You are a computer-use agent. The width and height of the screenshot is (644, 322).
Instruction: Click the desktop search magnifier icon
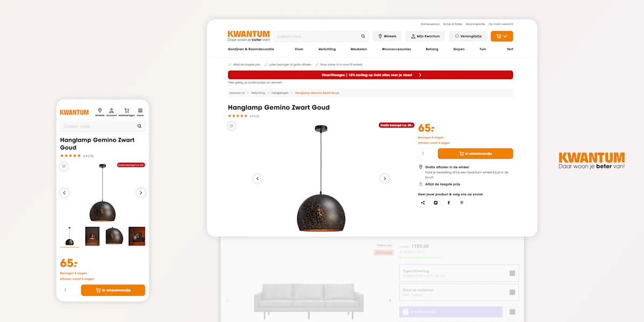point(363,36)
